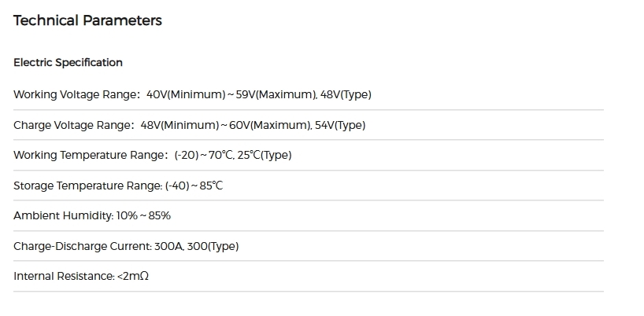
Task: Click the 10% ~ 85% humidity value
Action: pyautogui.click(x=143, y=215)
